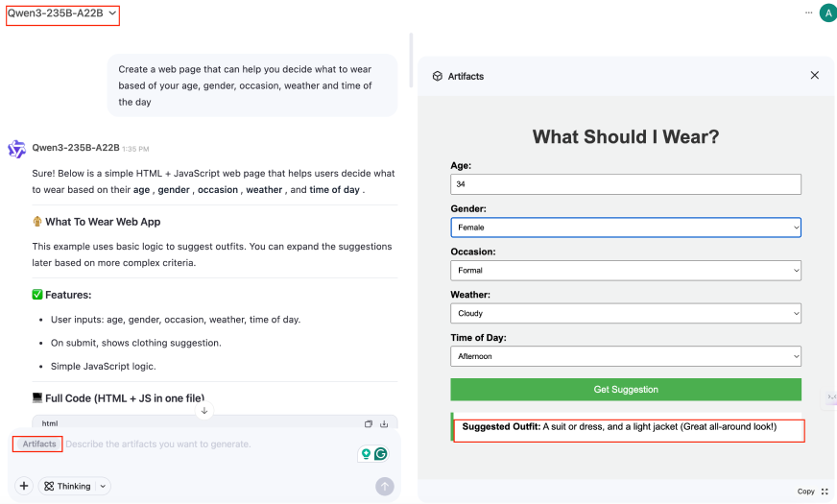Send the message with the arrow button
This screenshot has width=837, height=504.
[384, 486]
